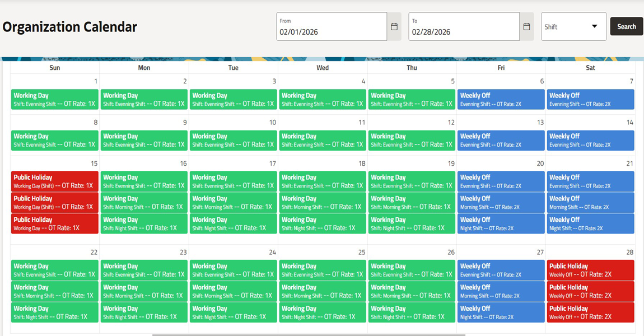
Task: Open the From date calendar picker icon
Action: pyautogui.click(x=394, y=26)
